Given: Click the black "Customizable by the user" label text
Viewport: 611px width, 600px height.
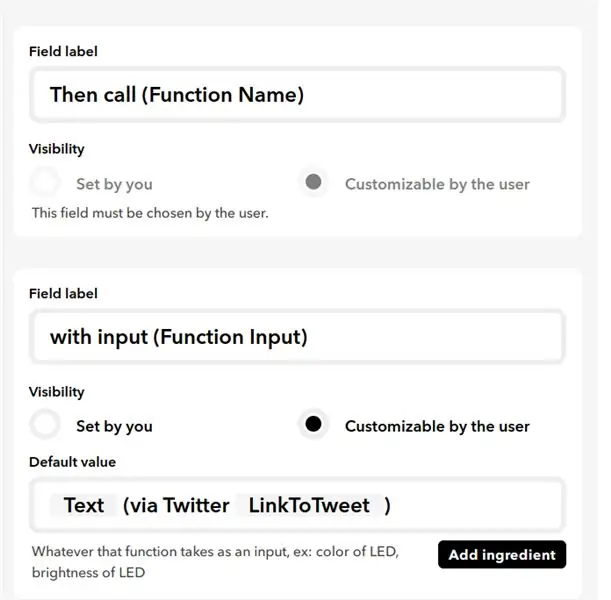Looking at the screenshot, I should coord(437,426).
